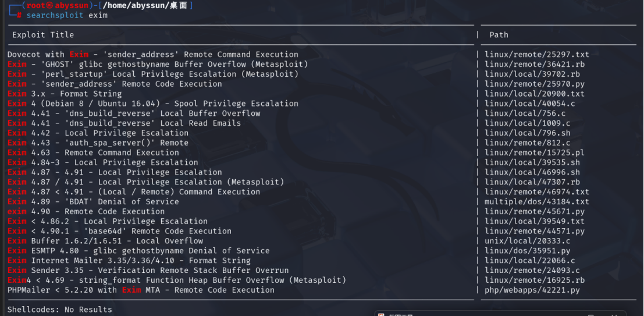Click path linux/remote/45671.py
644x316 pixels.
pos(535,212)
